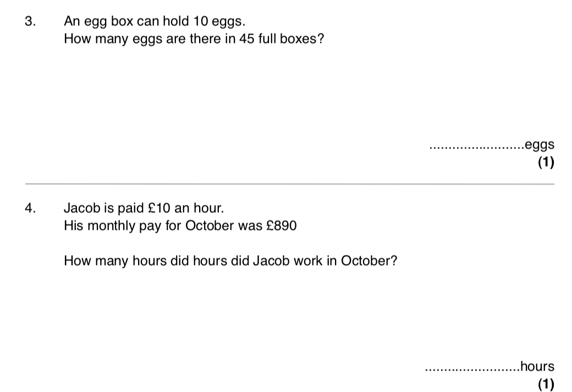Click the 'His monthly pay for October' line
This screenshot has width=572, height=392.
coord(180,226)
